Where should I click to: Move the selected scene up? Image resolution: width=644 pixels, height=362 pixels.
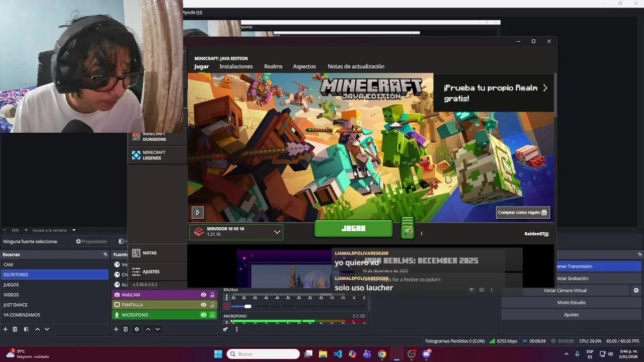tap(37, 329)
